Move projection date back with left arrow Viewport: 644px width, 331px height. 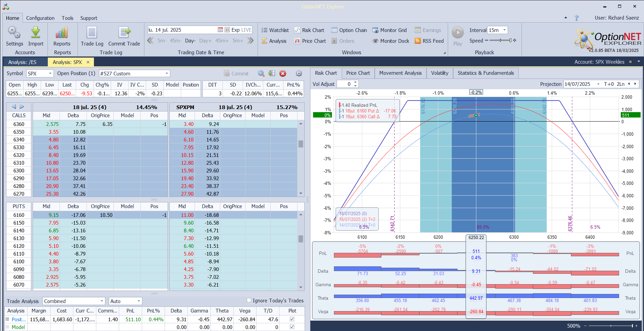(629, 84)
